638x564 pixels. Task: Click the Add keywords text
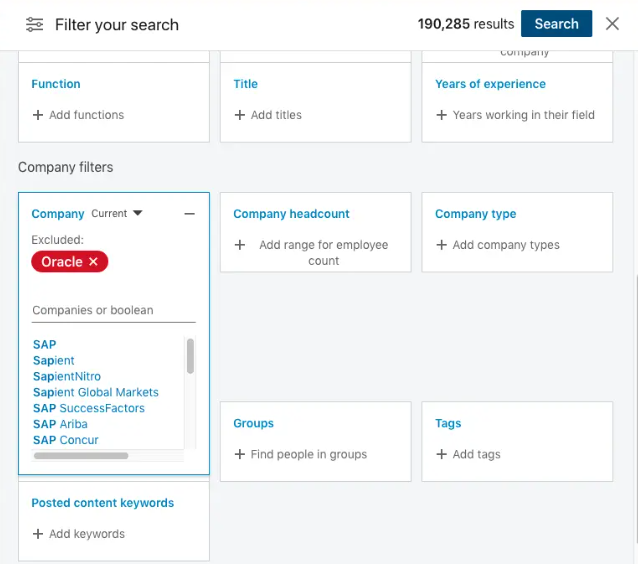[x=87, y=534]
